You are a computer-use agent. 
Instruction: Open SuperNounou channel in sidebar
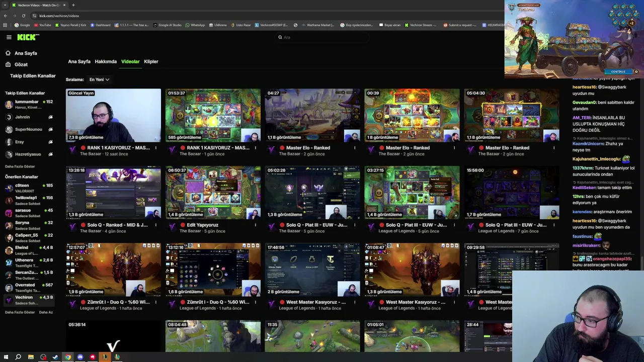(x=29, y=129)
